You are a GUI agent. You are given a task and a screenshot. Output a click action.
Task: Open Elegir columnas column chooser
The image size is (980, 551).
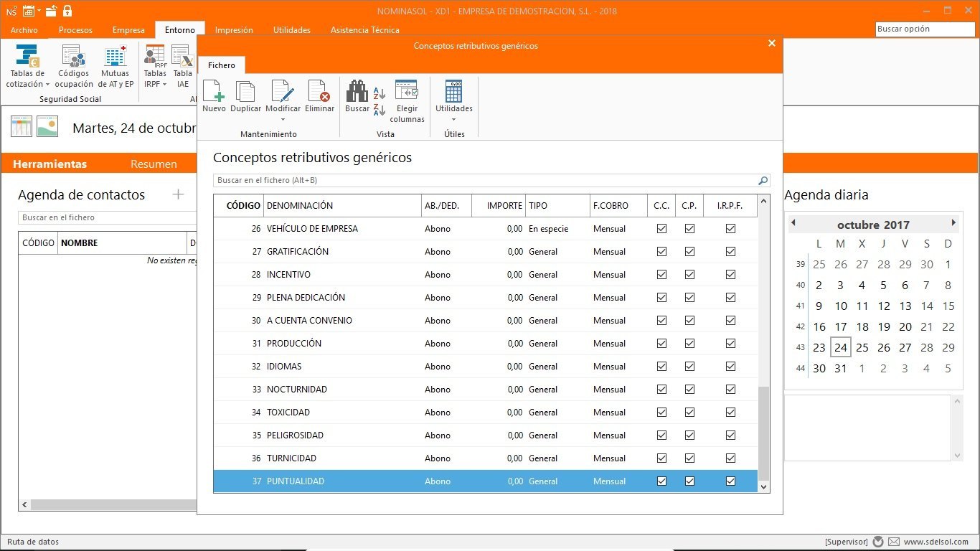[407, 101]
